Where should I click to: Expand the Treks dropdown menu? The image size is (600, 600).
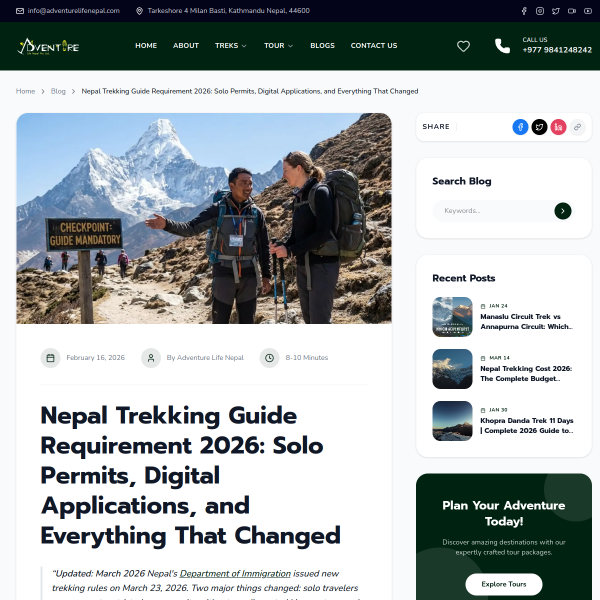pyautogui.click(x=231, y=46)
